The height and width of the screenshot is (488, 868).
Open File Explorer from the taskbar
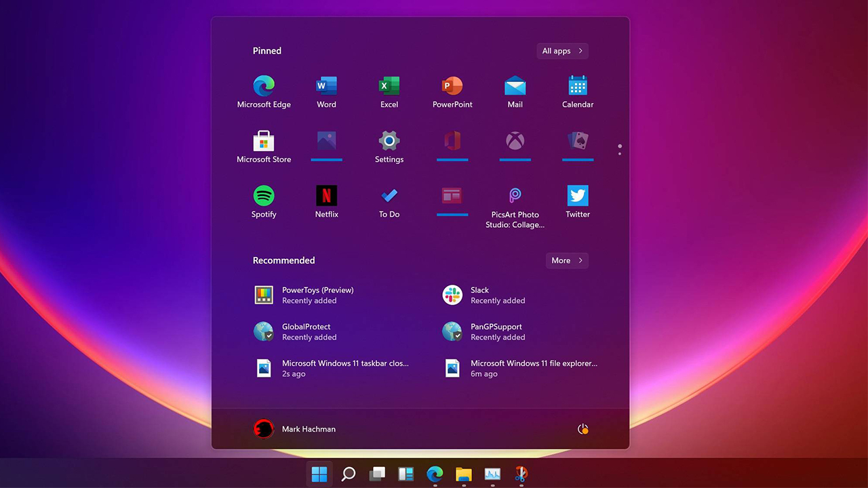(463, 474)
